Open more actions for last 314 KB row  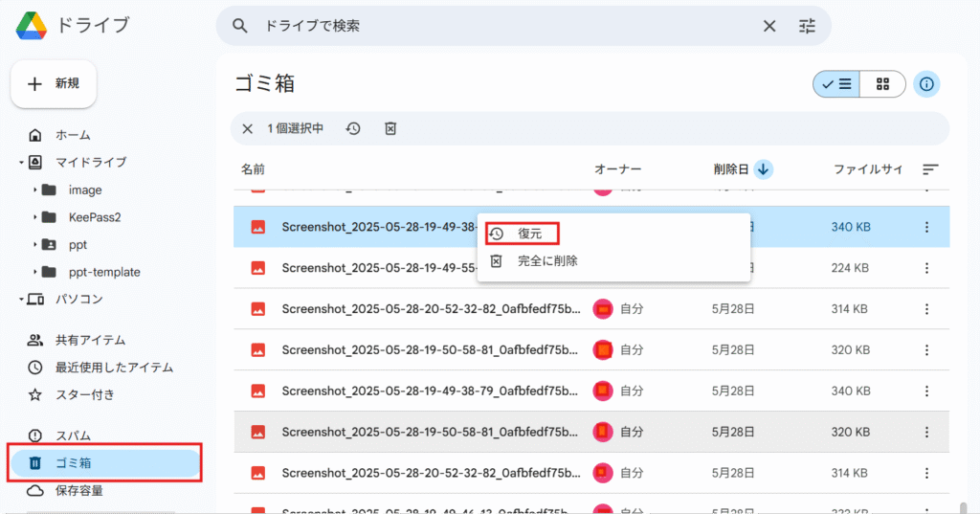[926, 474]
